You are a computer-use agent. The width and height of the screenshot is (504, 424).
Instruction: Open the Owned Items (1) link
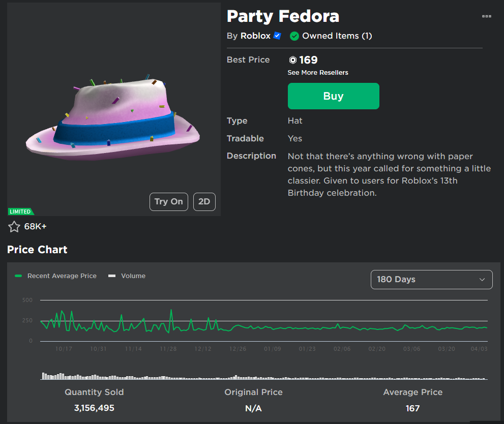[x=337, y=36]
